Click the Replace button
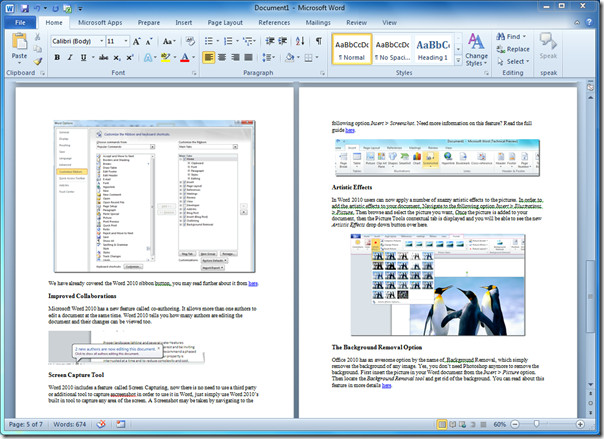The height and width of the screenshot is (439, 604). pyautogui.click(x=513, y=49)
